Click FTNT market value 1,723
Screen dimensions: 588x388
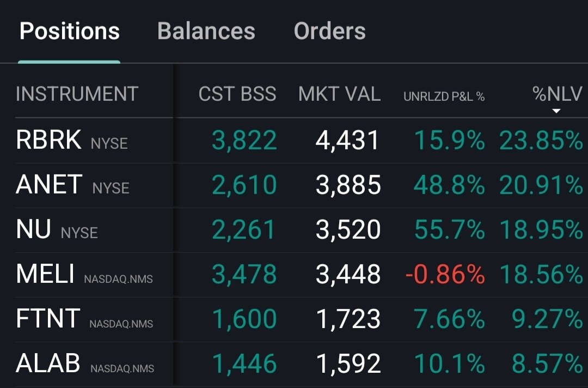click(x=348, y=319)
